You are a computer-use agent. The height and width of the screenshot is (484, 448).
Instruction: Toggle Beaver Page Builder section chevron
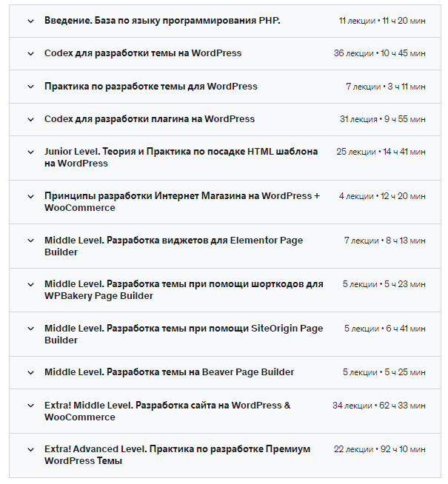pyautogui.click(x=30, y=372)
